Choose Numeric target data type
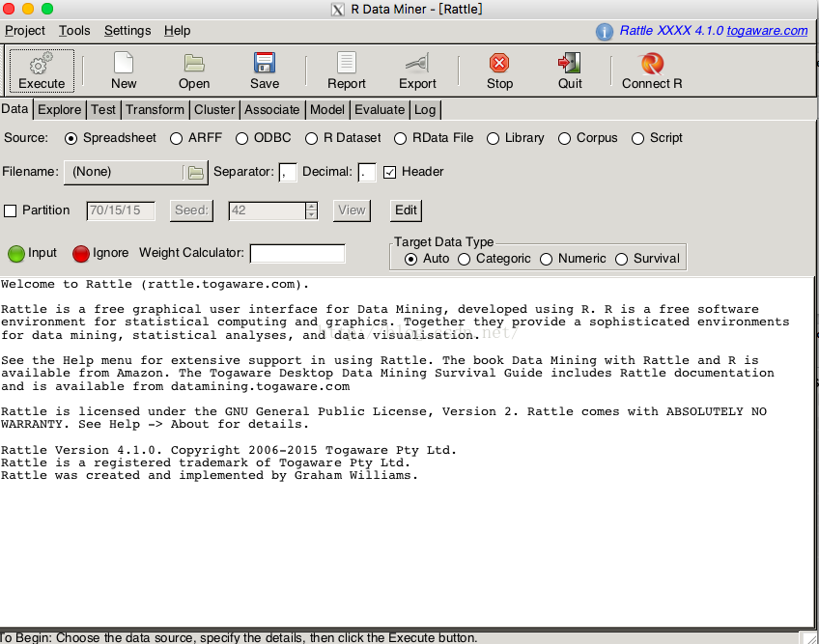 pos(546,259)
